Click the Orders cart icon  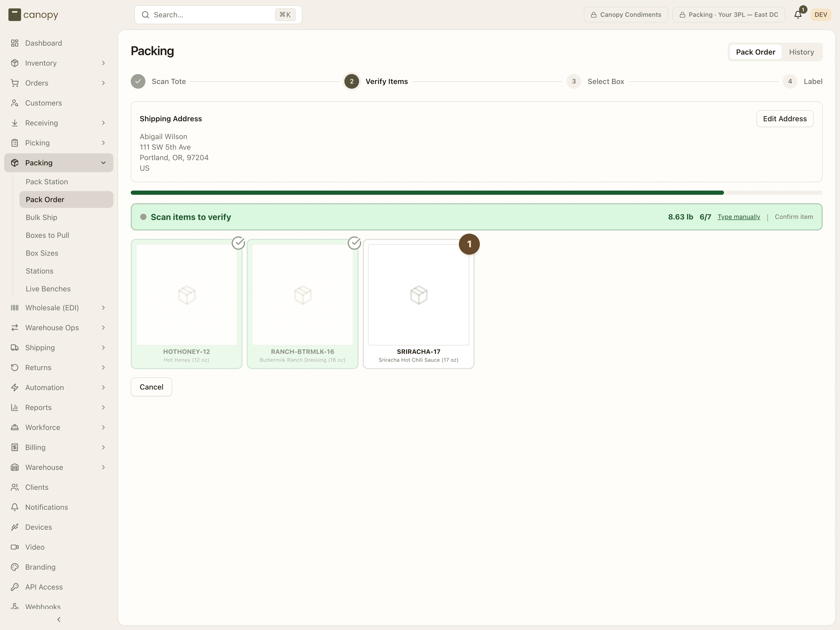pos(15,83)
